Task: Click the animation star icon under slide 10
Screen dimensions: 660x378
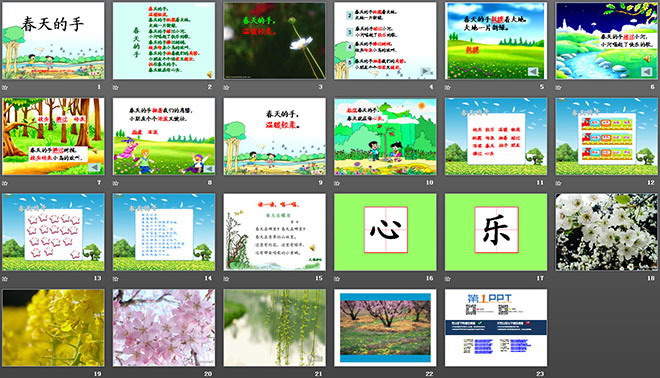Action: tap(337, 183)
